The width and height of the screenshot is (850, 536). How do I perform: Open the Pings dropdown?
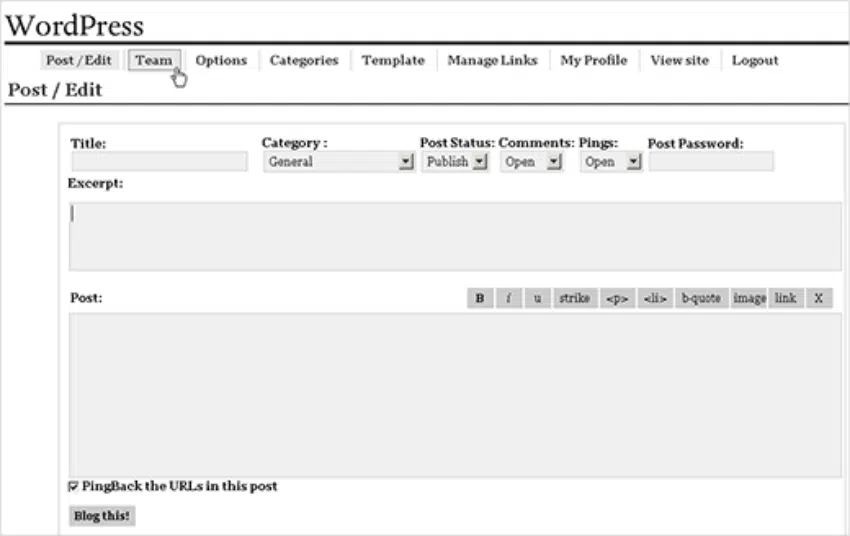pyautogui.click(x=611, y=162)
